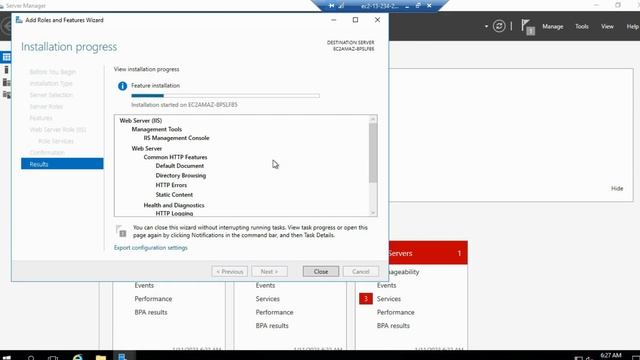Open the Windows Start menu
The width and height of the screenshot is (640, 360).
coord(7,358)
